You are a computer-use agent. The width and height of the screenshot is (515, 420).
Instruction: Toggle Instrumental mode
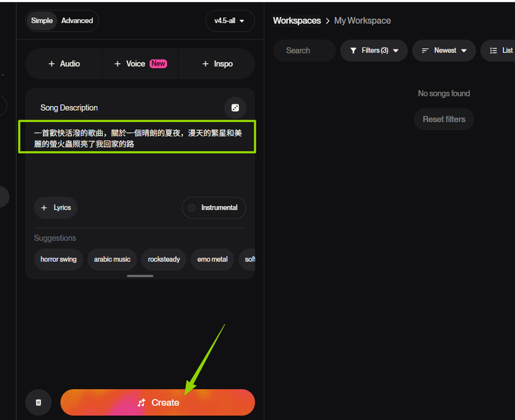(214, 207)
